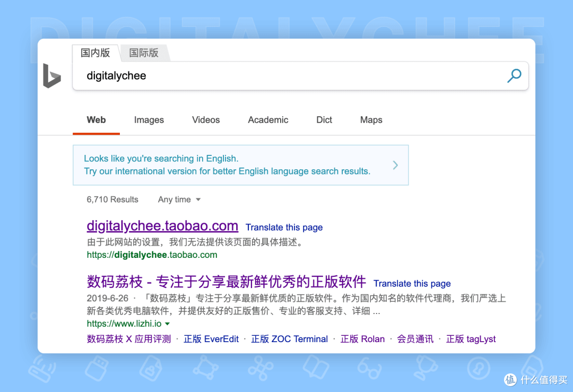The height and width of the screenshot is (392, 573).
Task: Open digitalychee.taobao.com result title
Action: 162,226
